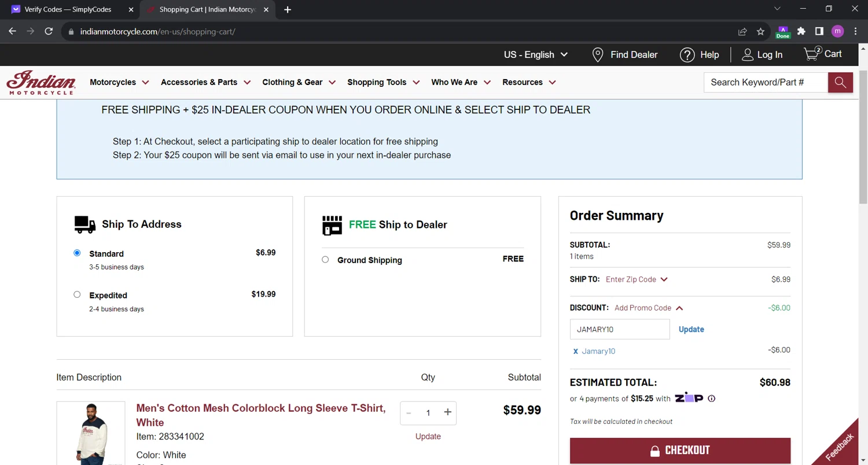Click the Help question mark icon
The width and height of the screenshot is (868, 465).
click(687, 55)
